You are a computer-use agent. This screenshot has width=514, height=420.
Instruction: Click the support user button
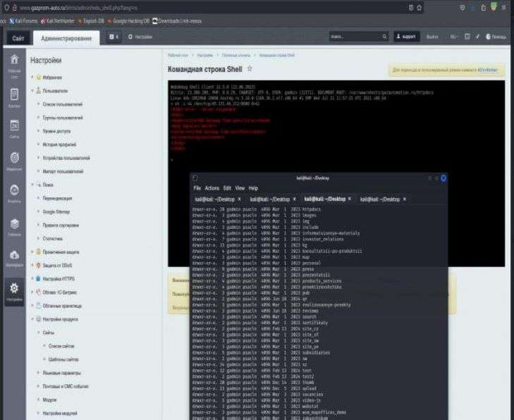tap(407, 36)
